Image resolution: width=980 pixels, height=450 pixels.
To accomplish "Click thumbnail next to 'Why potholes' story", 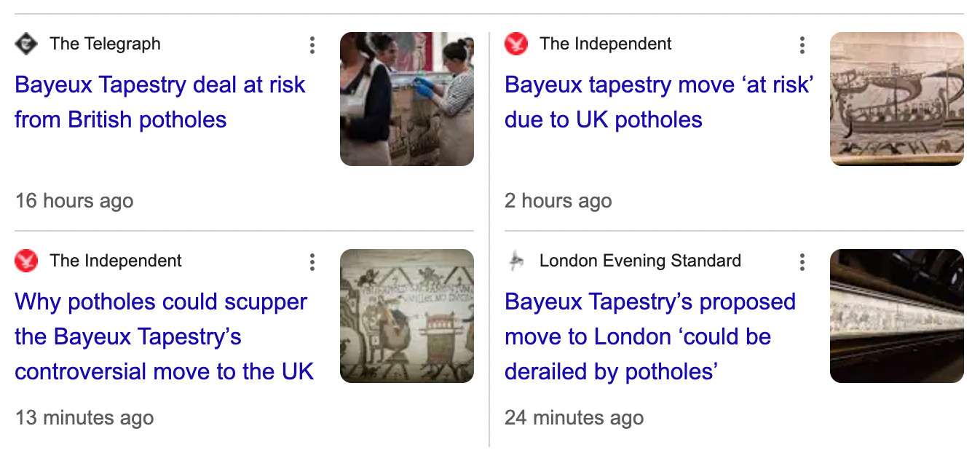I will click(x=407, y=316).
